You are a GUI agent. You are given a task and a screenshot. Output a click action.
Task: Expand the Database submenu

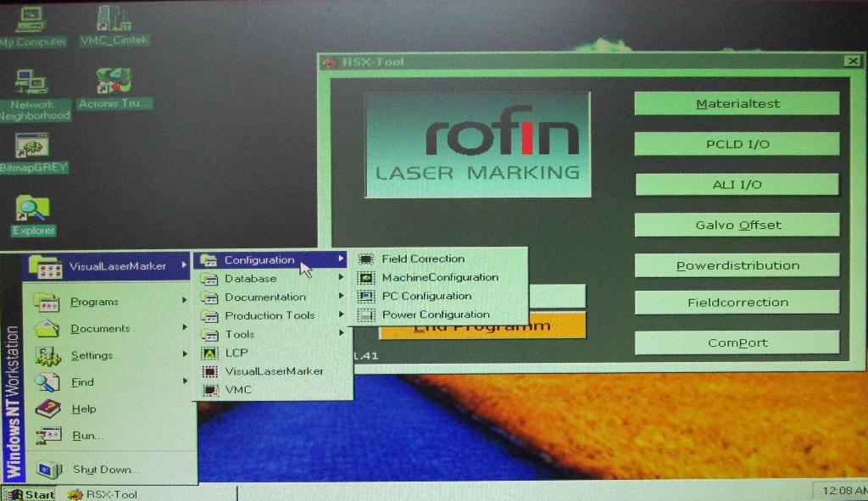[250, 278]
